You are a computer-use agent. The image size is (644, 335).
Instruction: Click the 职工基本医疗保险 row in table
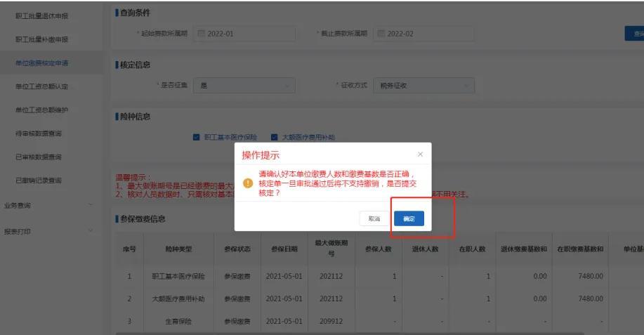[178, 276]
